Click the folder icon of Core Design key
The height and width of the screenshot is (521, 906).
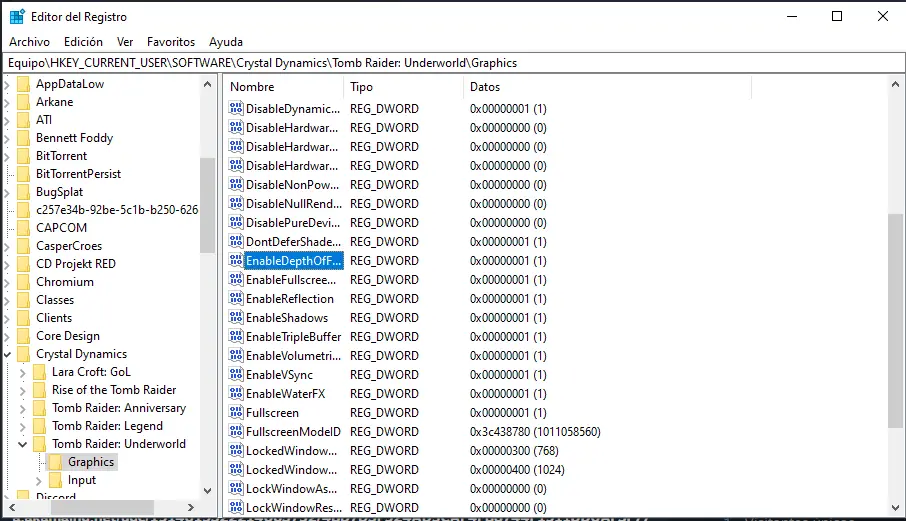pyautogui.click(x=24, y=336)
